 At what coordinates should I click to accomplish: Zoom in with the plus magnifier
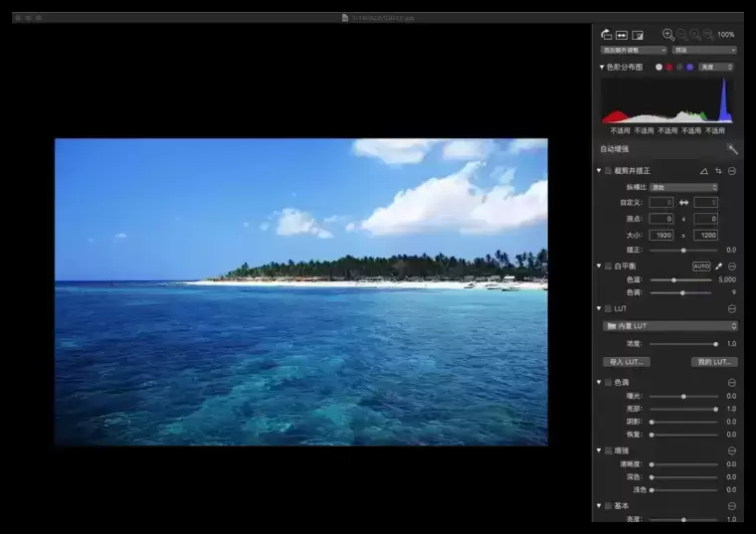[x=668, y=35]
